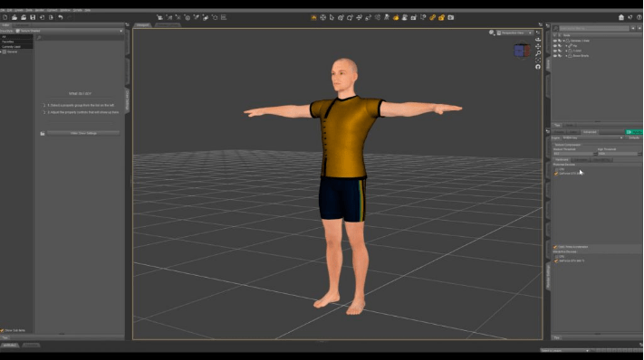Click the viewport zoom magnifier icon
The image size is (644, 360).
tap(538, 53)
